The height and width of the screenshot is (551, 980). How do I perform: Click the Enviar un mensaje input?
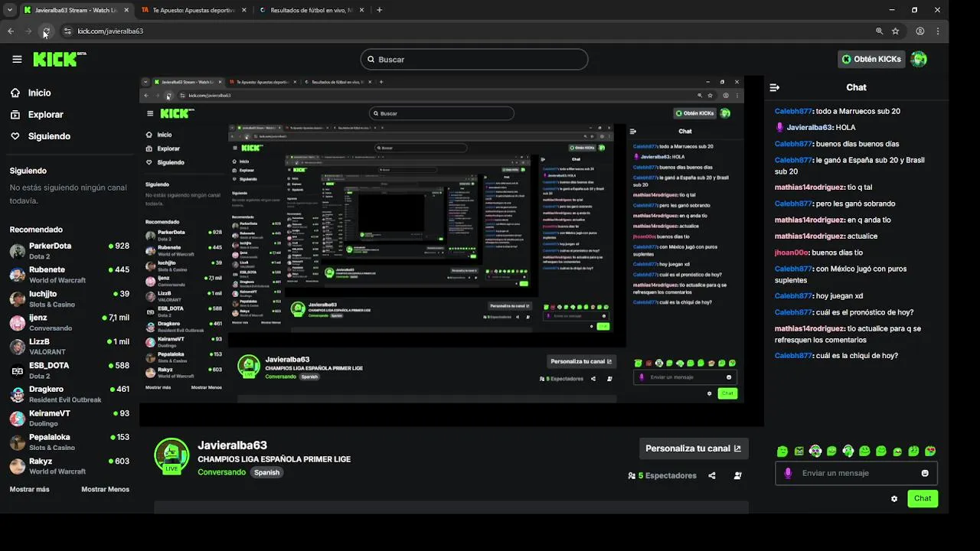[856, 473]
